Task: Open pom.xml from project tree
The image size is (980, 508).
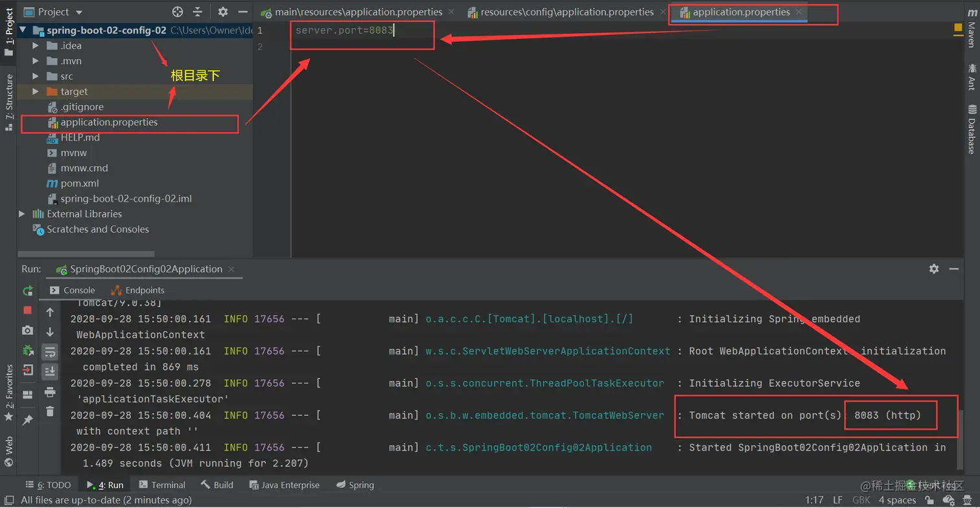Action: pyautogui.click(x=80, y=183)
